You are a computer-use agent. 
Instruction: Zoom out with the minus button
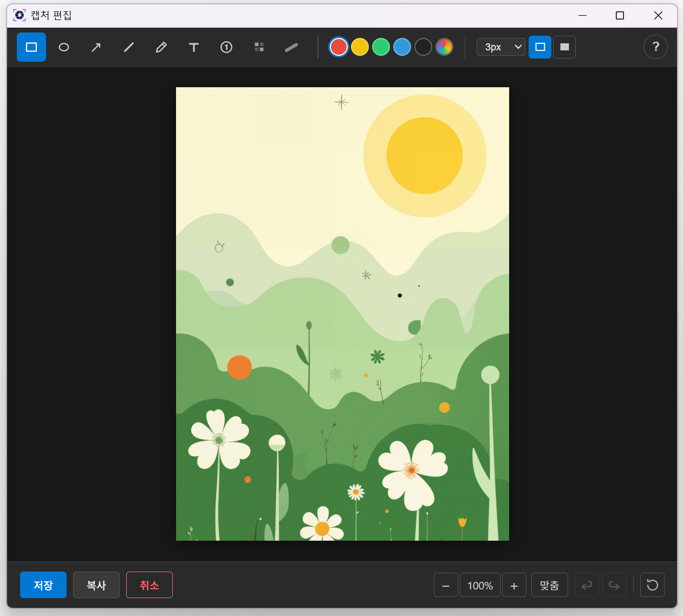[446, 585]
